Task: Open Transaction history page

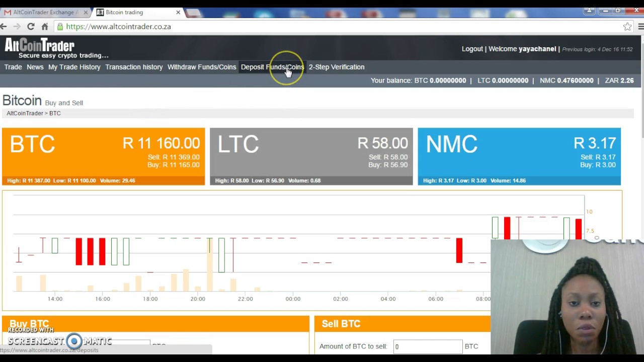Action: (x=134, y=67)
